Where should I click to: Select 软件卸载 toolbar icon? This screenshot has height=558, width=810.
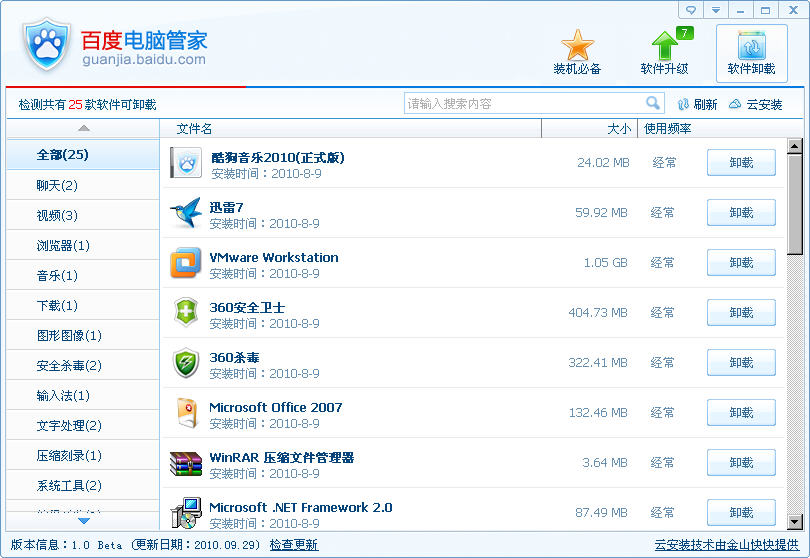coord(751,53)
